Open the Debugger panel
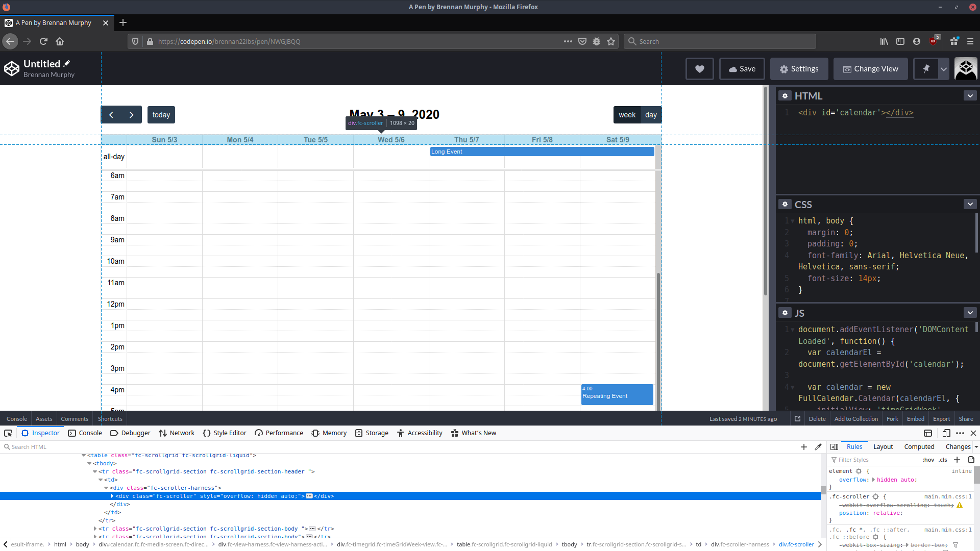This screenshot has width=980, height=551. 130,433
